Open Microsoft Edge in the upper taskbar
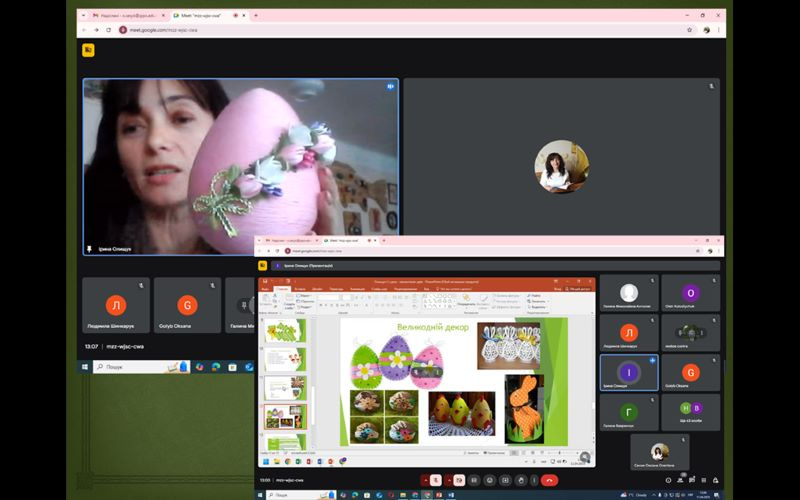The width and height of the screenshot is (800, 500). pyautogui.click(x=216, y=367)
